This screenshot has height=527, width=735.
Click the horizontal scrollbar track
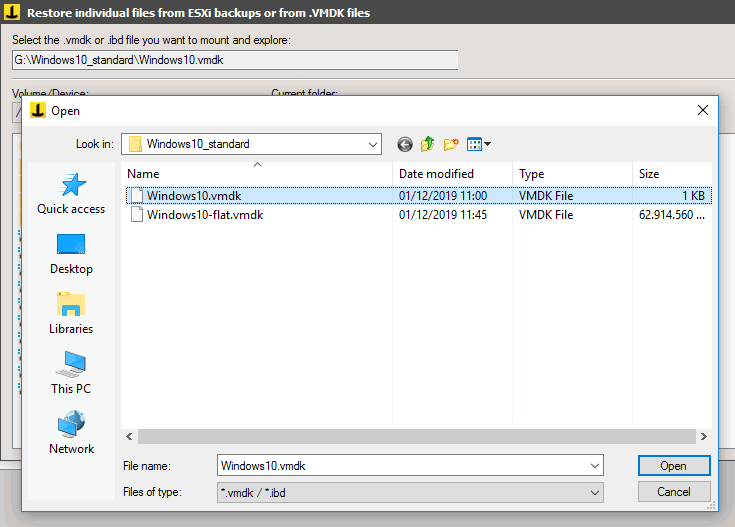point(416,437)
